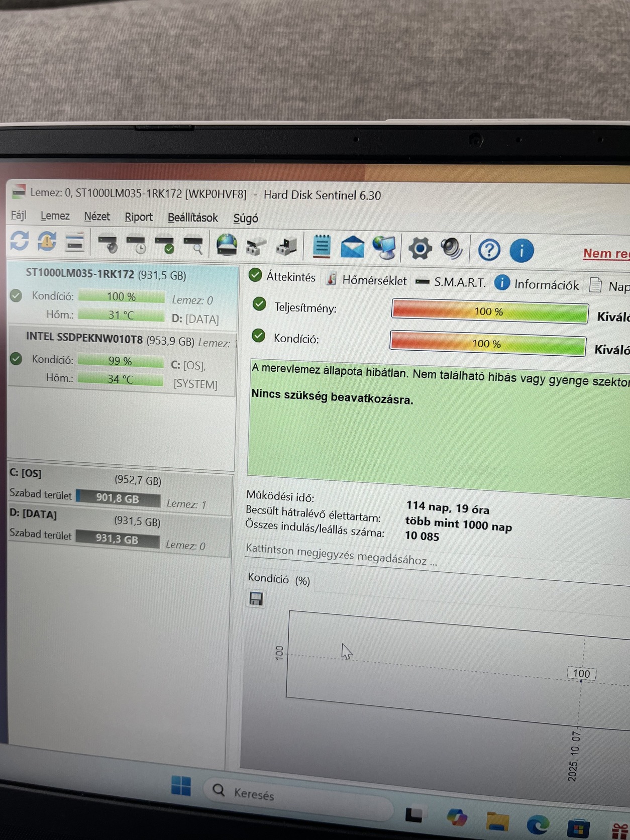Image resolution: width=630 pixels, height=840 pixels.
Task: Open settings via the gear toolbar icon
Action: click(x=420, y=249)
